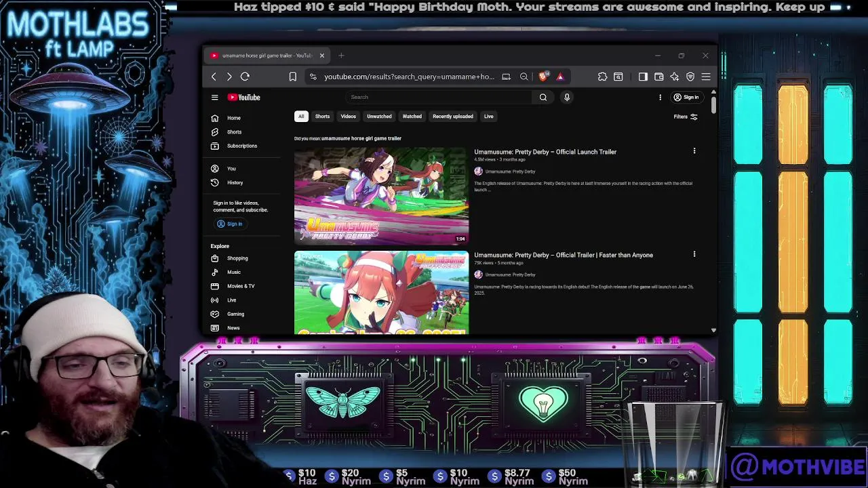Click the YouTube search magnifier button
868x488 pixels.
pos(543,98)
